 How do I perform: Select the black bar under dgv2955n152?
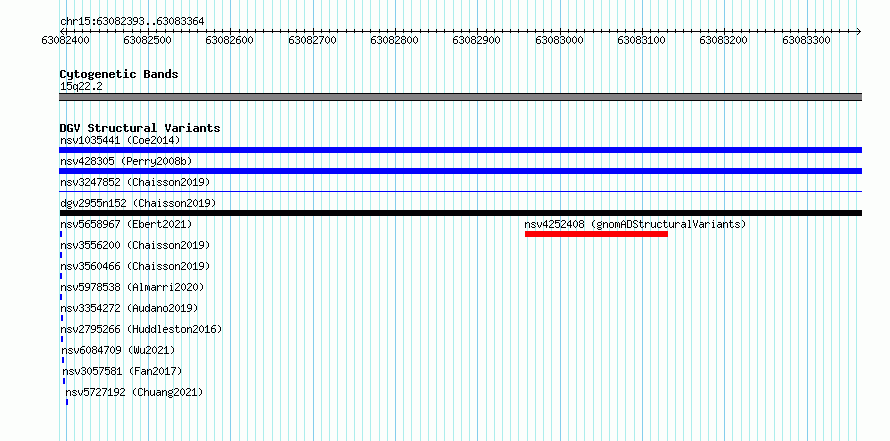[460, 213]
